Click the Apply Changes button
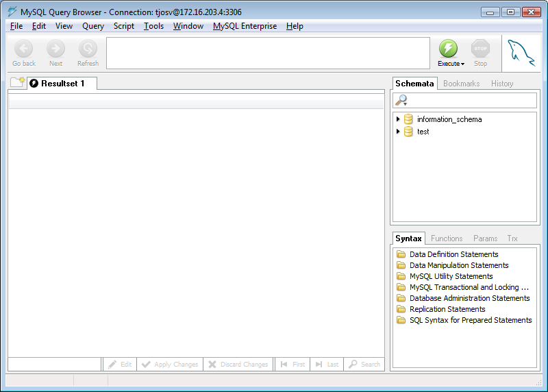Viewport: 548px width, 392px height. tap(170, 365)
